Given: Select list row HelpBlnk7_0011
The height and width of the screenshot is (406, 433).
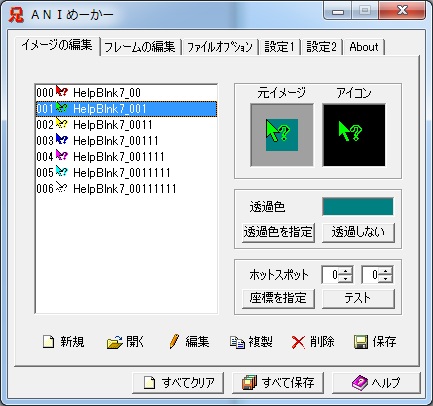Looking at the screenshot, I should coord(126,125).
